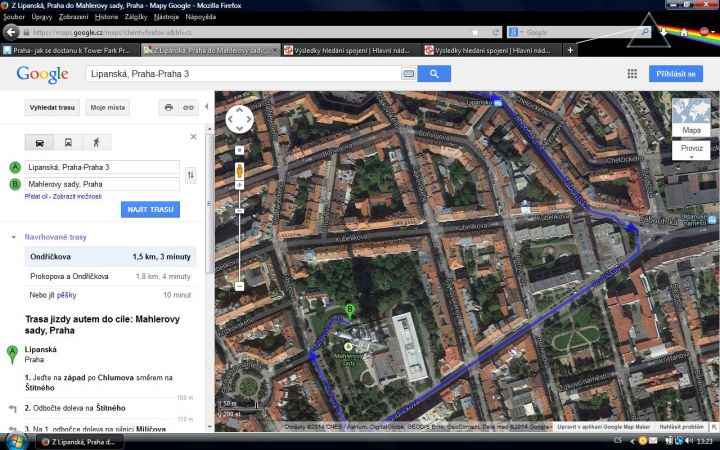Click destination field Mahlerovy sady
The image size is (720, 450).
click(x=102, y=184)
